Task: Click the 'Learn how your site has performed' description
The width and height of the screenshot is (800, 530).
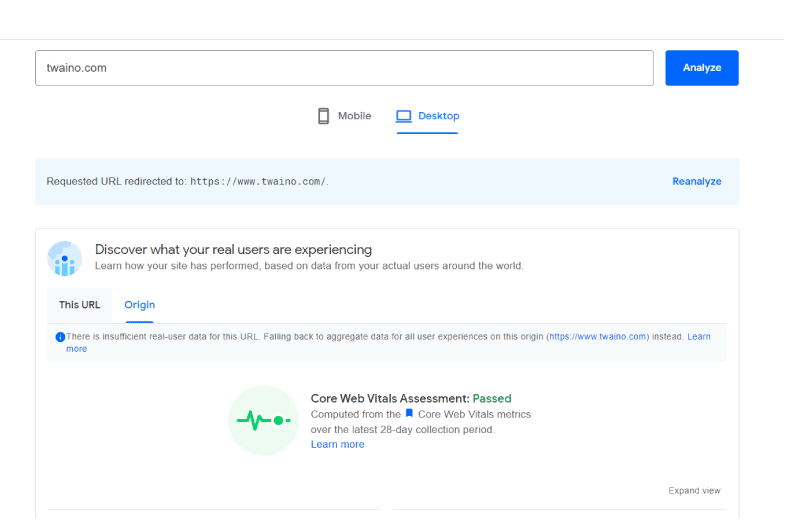Action: tap(309, 266)
